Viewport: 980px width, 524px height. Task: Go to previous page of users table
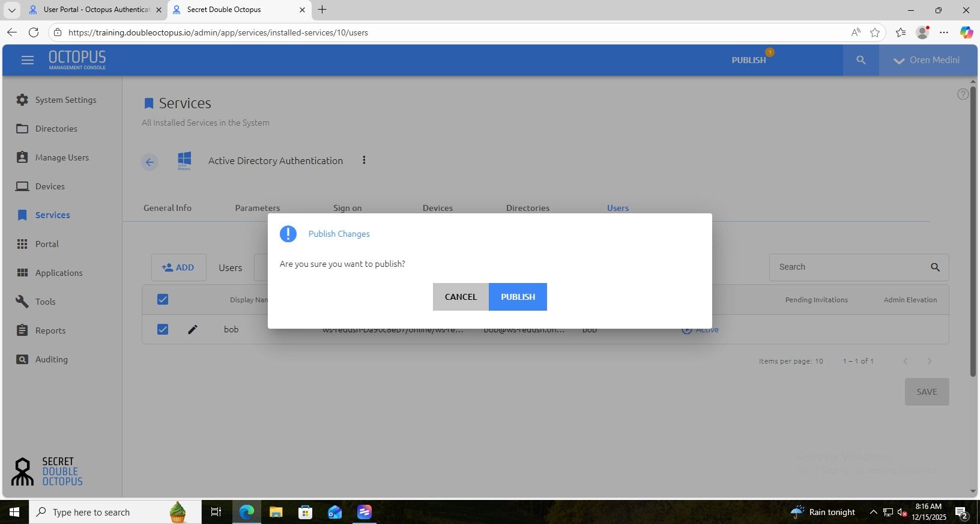click(x=905, y=361)
